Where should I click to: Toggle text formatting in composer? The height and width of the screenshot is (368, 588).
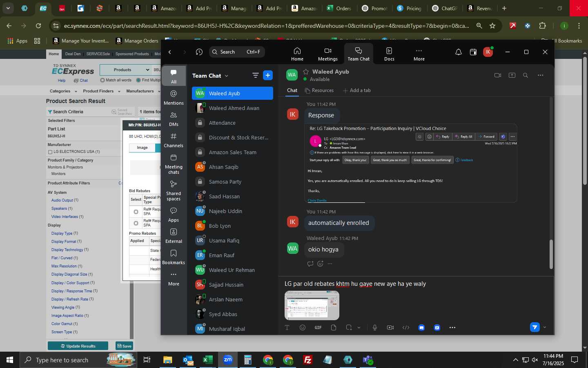pos(287,328)
